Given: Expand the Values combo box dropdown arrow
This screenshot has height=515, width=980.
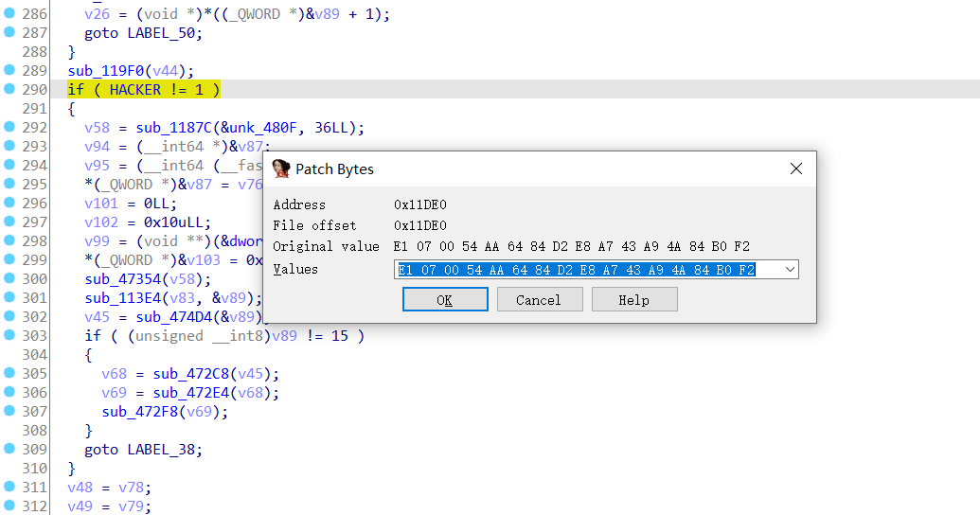Looking at the screenshot, I should (x=790, y=270).
